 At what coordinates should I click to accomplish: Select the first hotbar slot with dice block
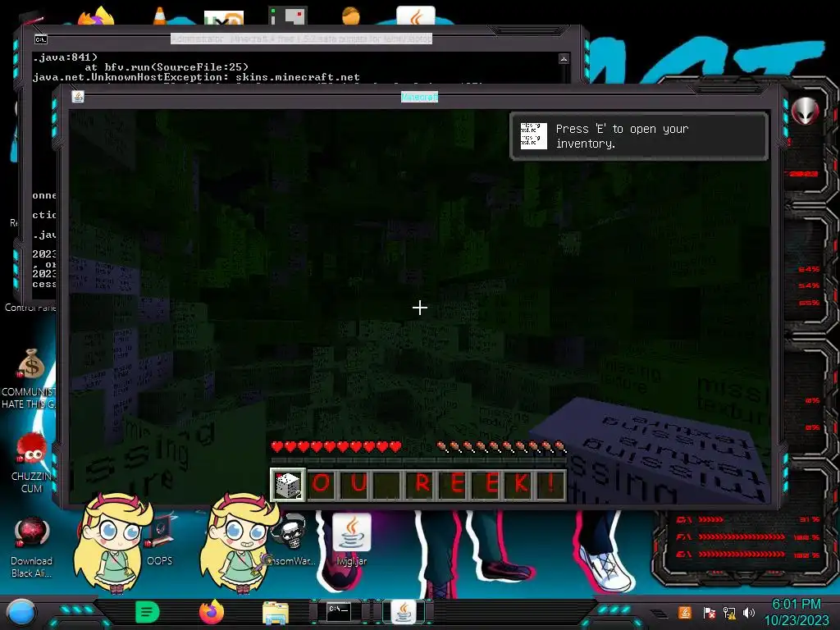(288, 485)
